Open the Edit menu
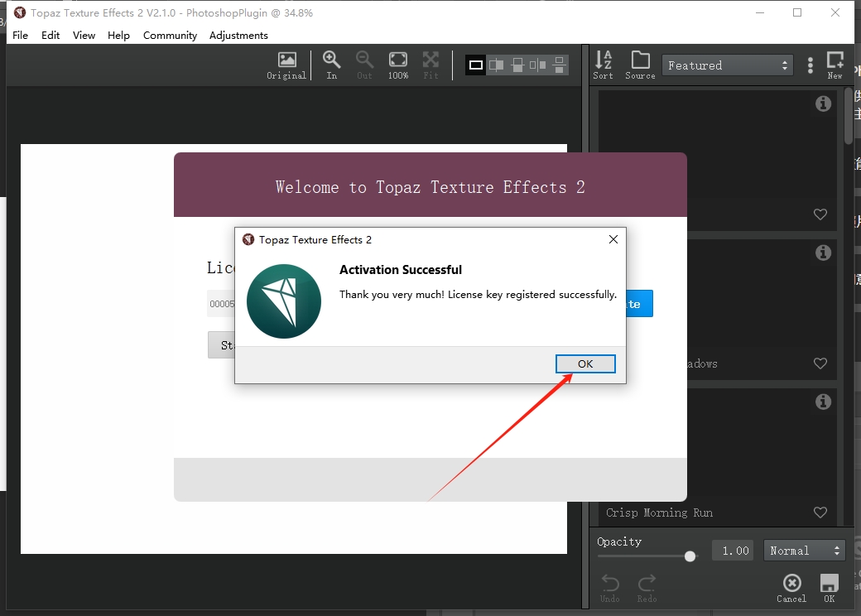861x616 pixels. pyautogui.click(x=51, y=35)
